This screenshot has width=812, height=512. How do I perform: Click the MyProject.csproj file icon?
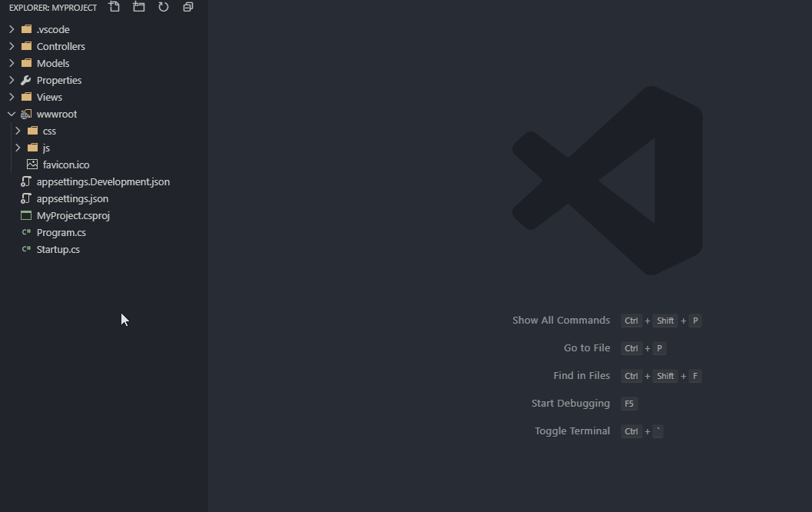[26, 215]
